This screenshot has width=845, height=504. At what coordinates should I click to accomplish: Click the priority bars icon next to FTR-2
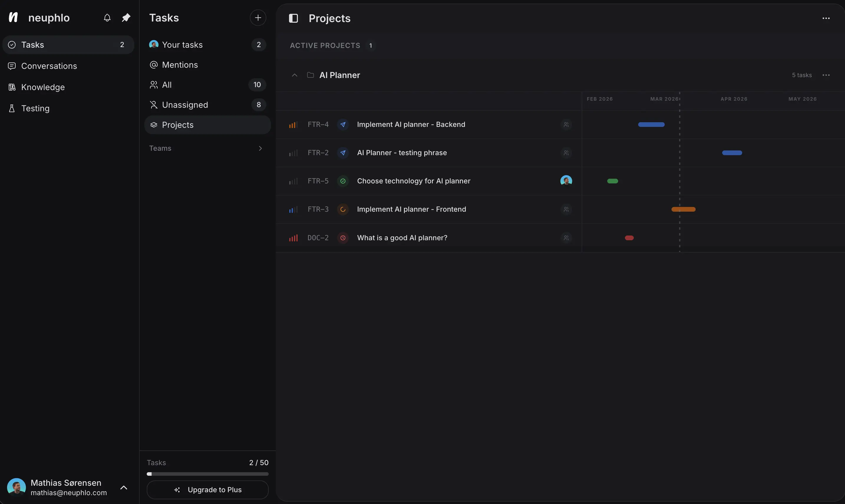[x=293, y=153]
